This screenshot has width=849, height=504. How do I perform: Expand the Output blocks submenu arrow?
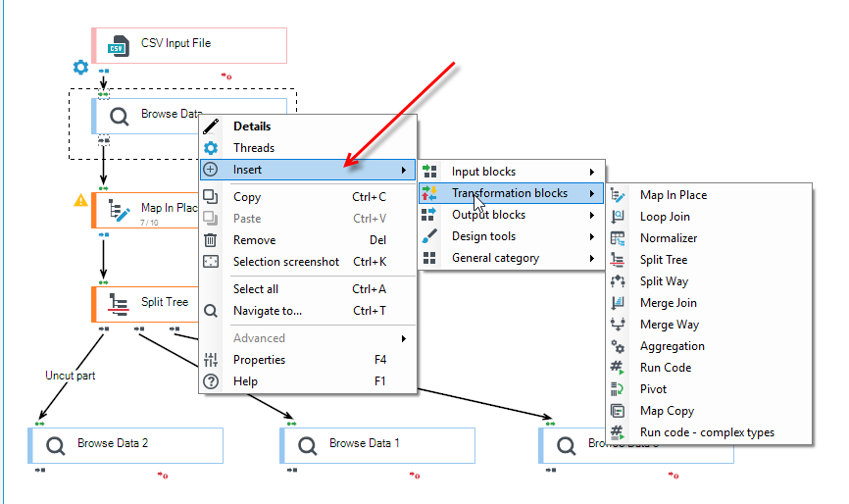(592, 215)
